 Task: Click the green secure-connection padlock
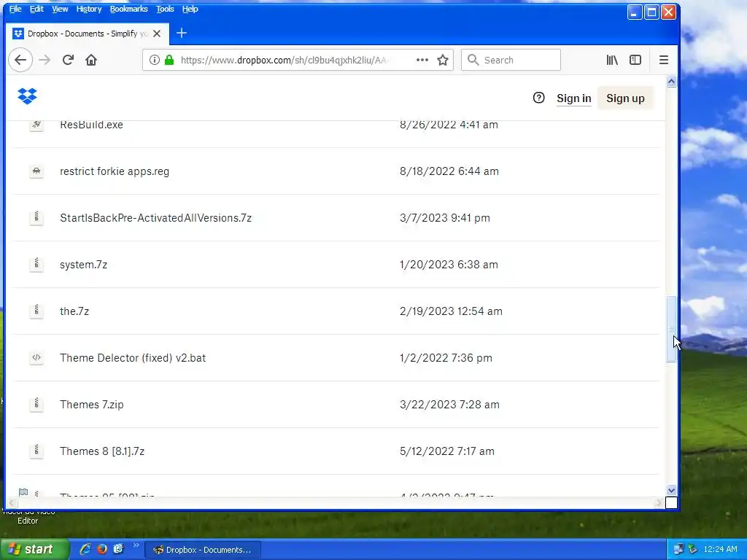[x=169, y=60]
